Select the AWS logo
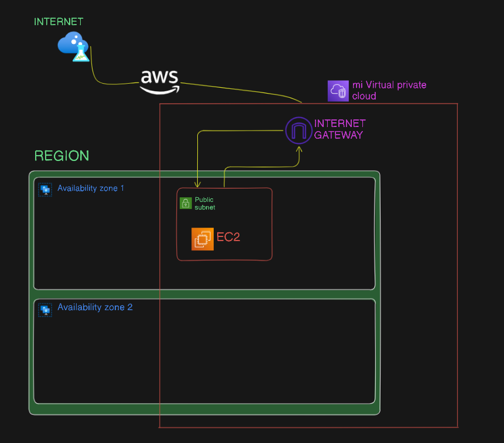 point(160,83)
